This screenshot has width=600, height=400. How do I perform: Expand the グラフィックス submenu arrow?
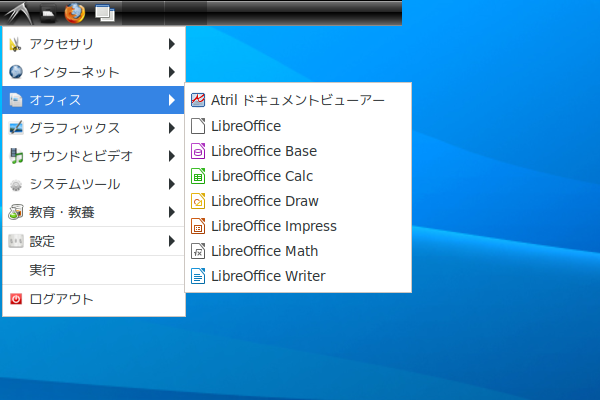click(x=172, y=128)
